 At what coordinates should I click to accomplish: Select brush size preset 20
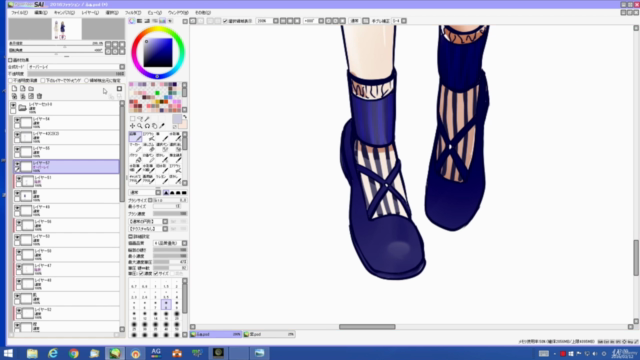177,316
